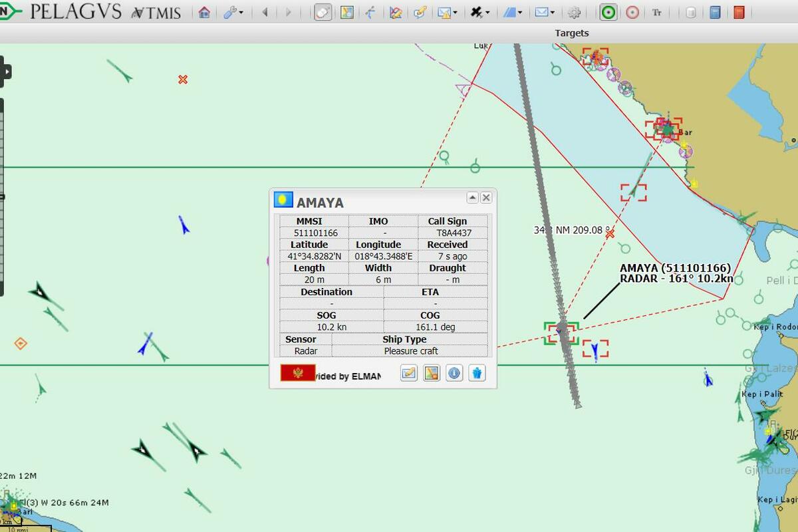The width and height of the screenshot is (798, 532).
Task: Click the zoom slider on left edge
Action: tap(2, 196)
